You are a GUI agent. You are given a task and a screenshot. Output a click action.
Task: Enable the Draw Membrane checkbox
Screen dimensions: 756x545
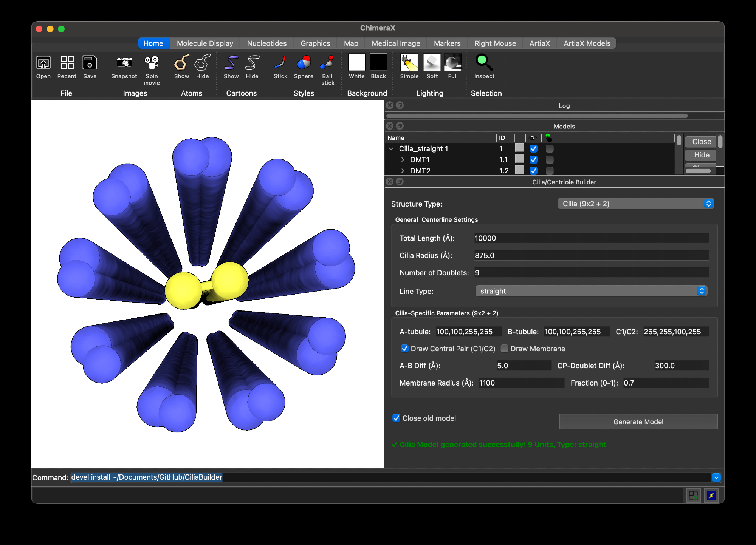pos(504,349)
